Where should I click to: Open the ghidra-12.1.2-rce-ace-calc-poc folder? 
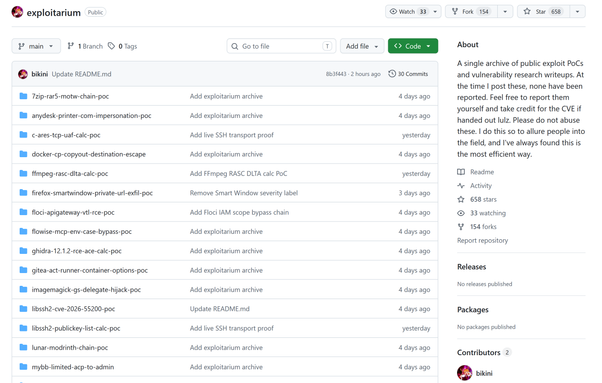pos(76,251)
